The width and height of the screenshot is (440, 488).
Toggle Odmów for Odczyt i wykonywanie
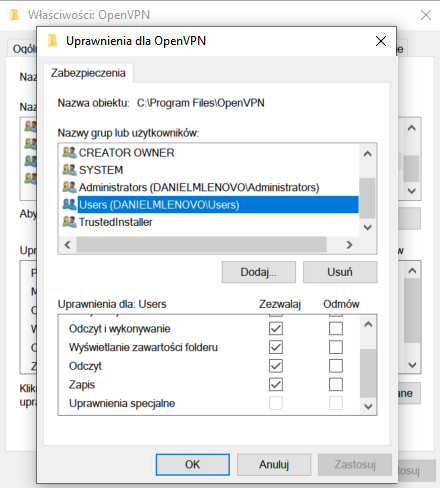point(336,328)
